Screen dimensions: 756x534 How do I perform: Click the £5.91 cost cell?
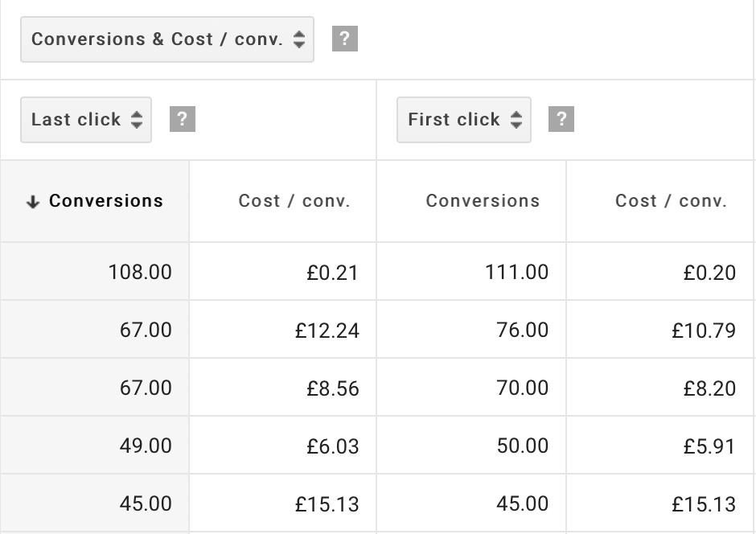tap(709, 446)
